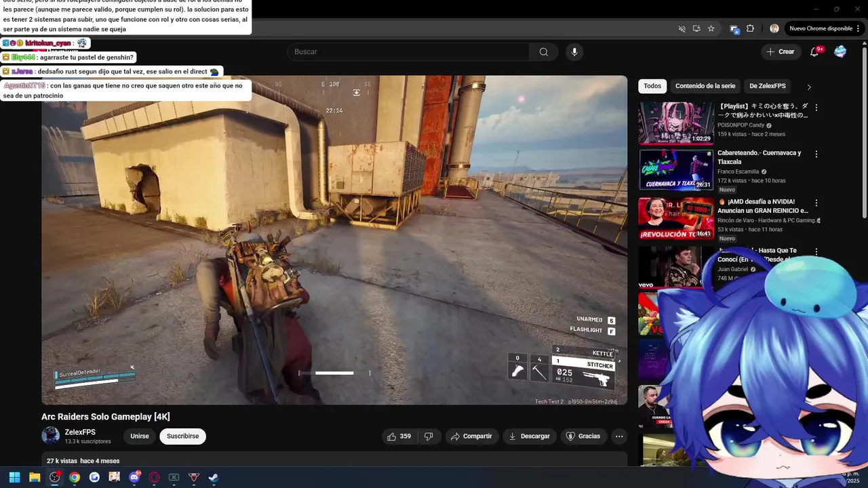Viewport: 868px width, 488px height.
Task: Open the Cabareteando Cuernavaca y Tlaxcala thumbnail
Action: click(676, 169)
